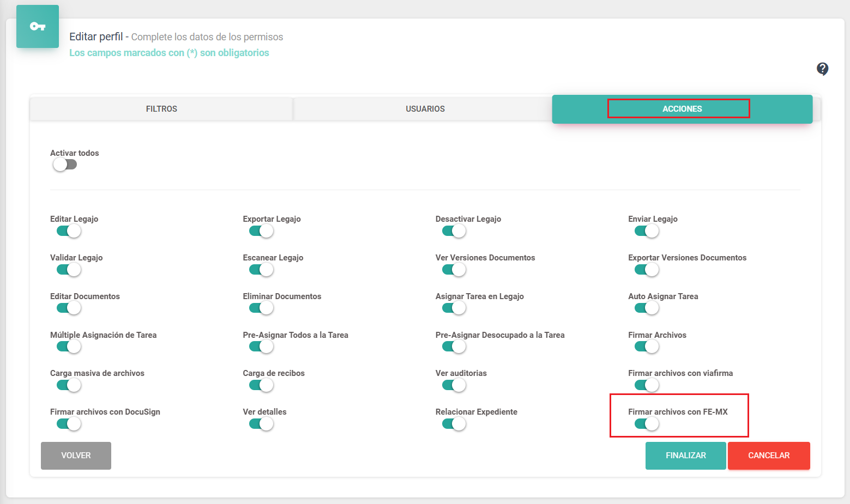The height and width of the screenshot is (504, 850).
Task: Toggle Ver auditorias permission
Action: (454, 385)
